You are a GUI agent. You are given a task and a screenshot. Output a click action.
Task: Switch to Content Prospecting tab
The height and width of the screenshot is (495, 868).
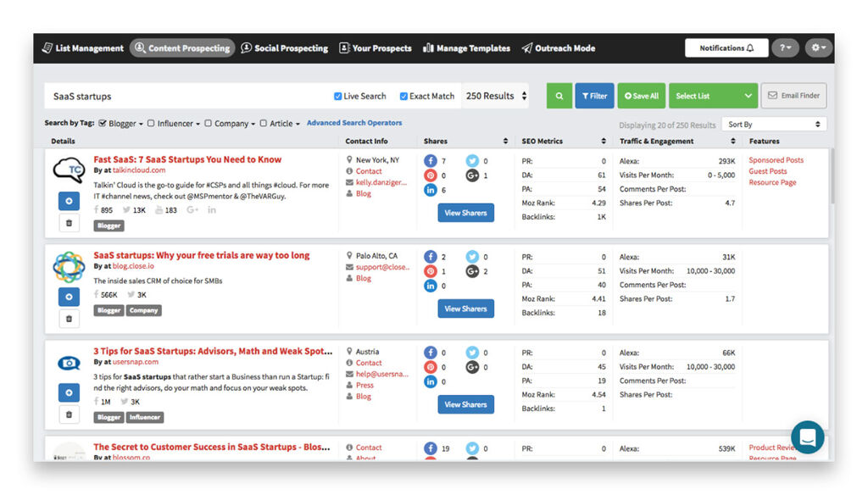click(x=182, y=48)
